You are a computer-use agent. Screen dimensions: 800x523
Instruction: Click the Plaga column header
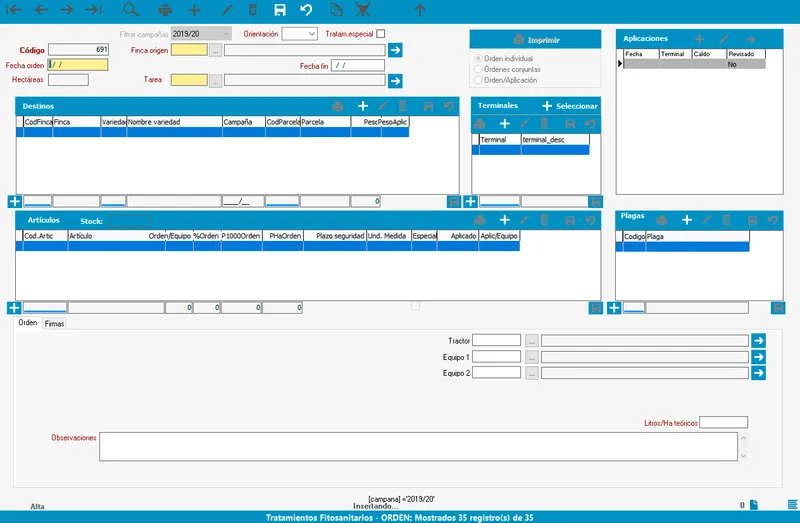[697, 236]
